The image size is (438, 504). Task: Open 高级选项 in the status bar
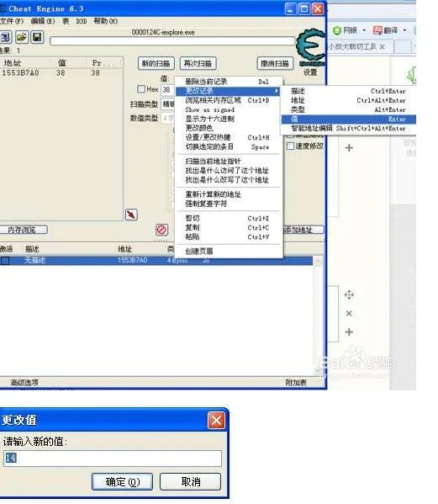pyautogui.click(x=24, y=383)
